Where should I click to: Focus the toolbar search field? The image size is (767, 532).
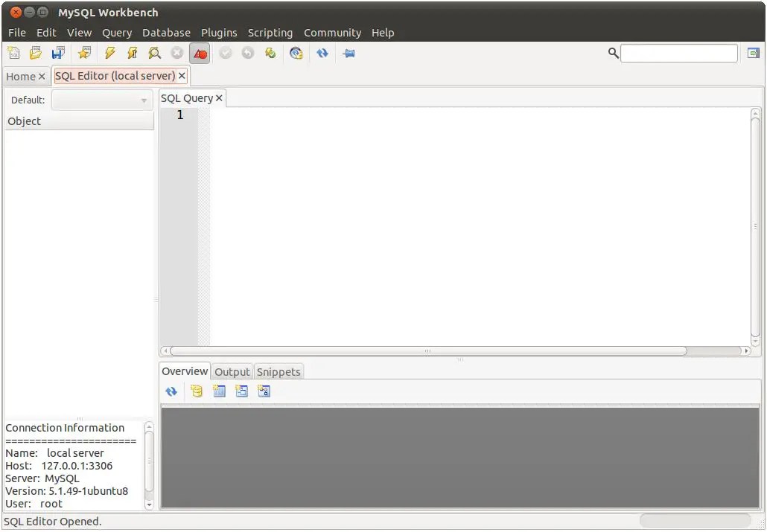point(679,54)
